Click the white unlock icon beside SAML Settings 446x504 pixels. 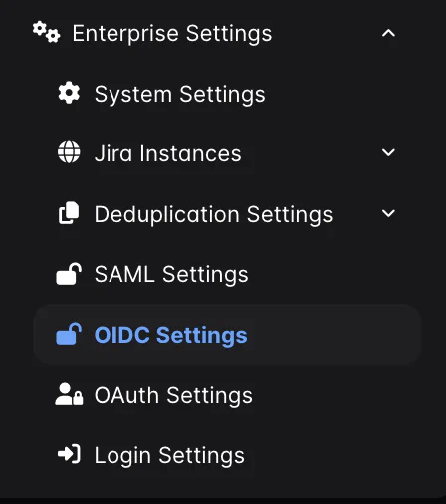[69, 274]
